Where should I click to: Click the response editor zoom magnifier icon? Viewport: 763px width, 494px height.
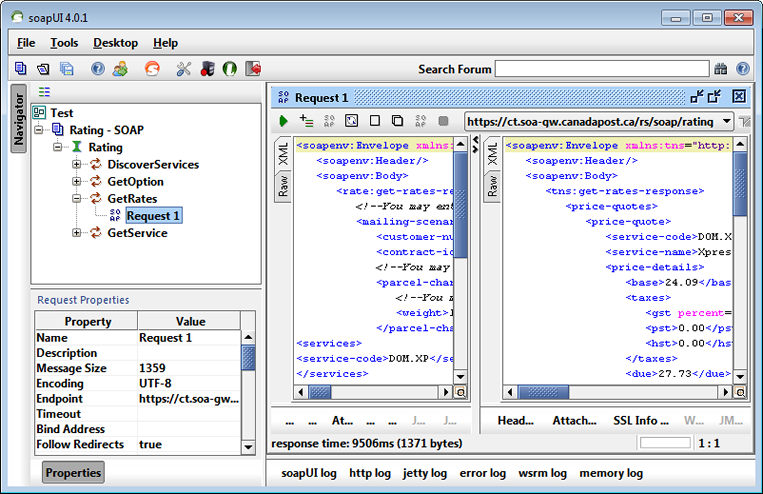point(740,392)
